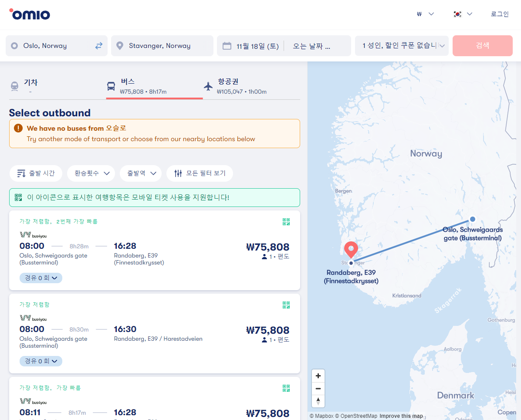Switch to the 버스 bus tab
Screen dimensions: 521x420
[x=155, y=86]
